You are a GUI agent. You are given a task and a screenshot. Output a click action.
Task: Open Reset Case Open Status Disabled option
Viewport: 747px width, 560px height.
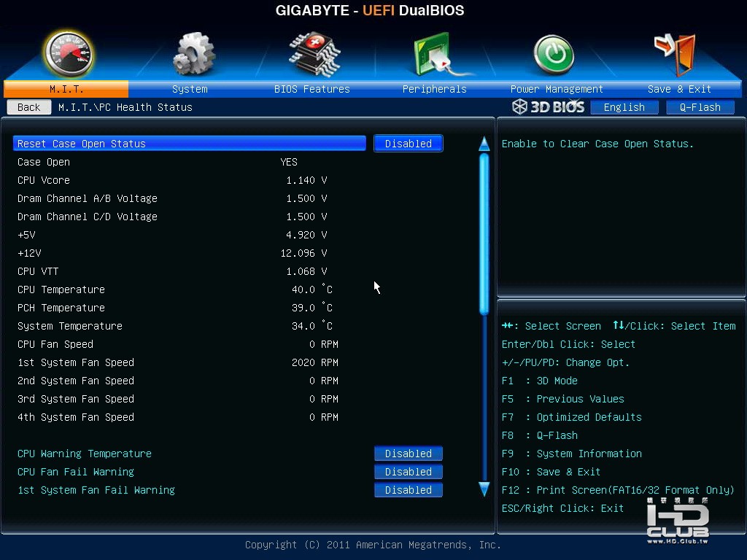coord(409,144)
